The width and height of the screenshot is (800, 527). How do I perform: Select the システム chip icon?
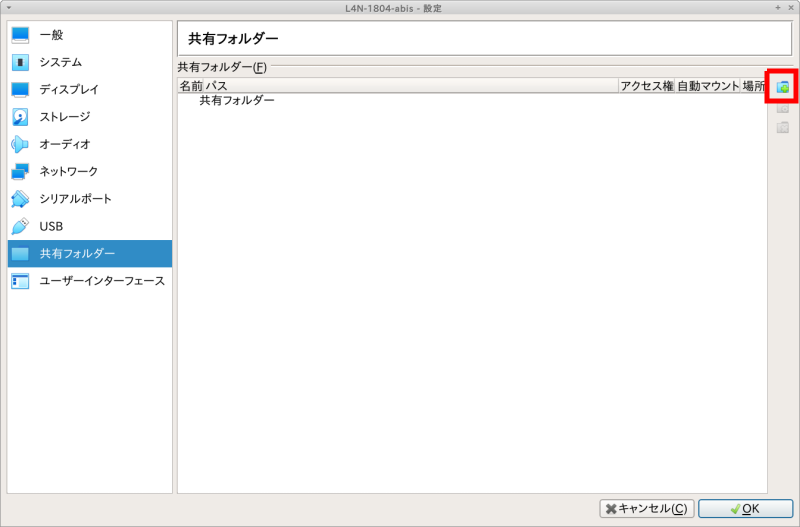pyautogui.click(x=20, y=62)
